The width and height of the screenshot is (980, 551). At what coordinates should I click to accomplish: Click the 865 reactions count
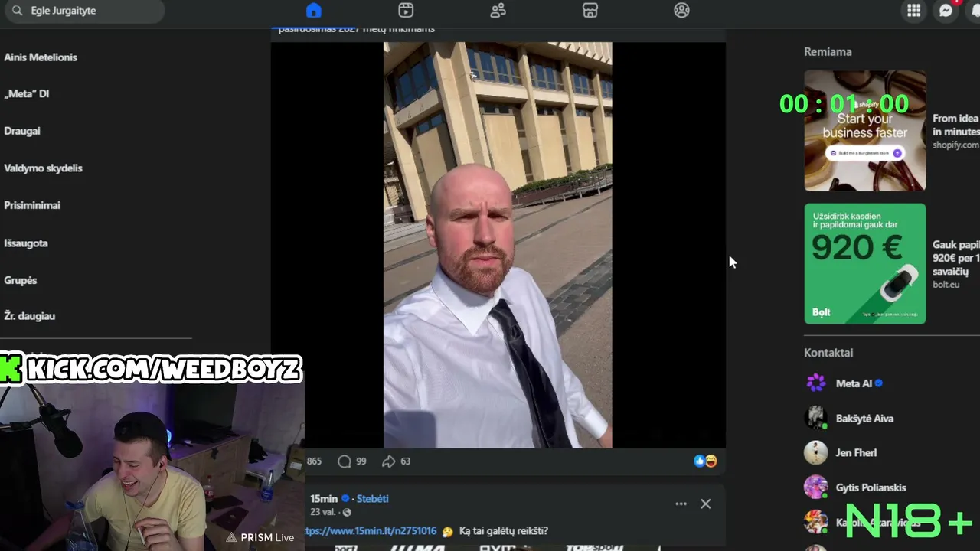pos(314,461)
